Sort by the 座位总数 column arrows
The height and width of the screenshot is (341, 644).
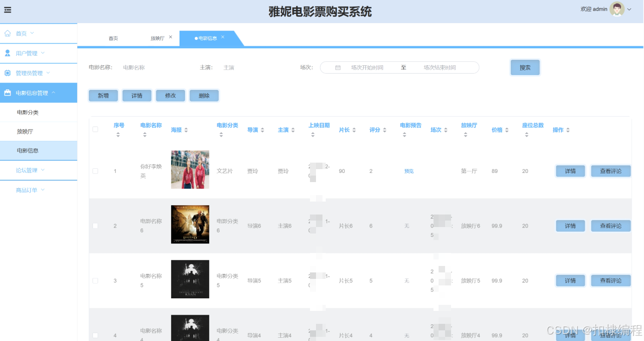click(526, 135)
